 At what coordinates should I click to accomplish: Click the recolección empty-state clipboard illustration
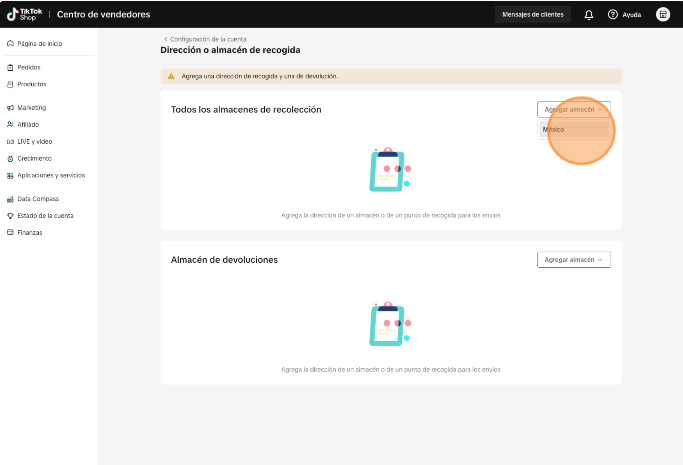tap(390, 169)
